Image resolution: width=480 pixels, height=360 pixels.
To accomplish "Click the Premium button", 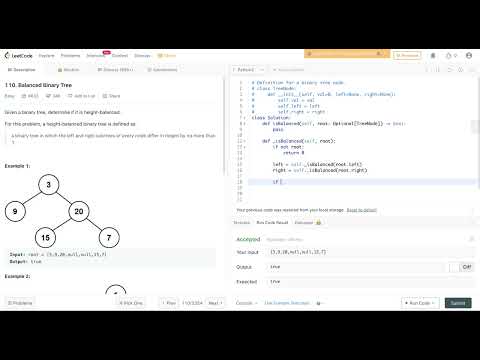I will (407, 55).
